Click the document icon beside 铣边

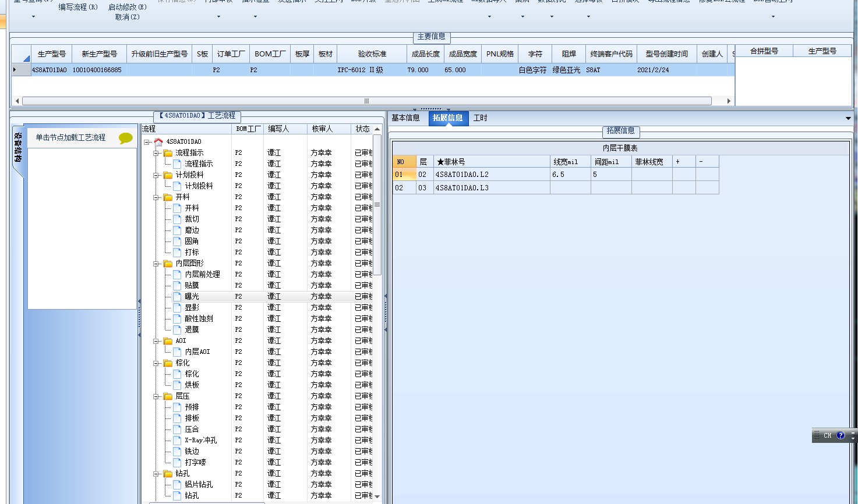(x=177, y=452)
